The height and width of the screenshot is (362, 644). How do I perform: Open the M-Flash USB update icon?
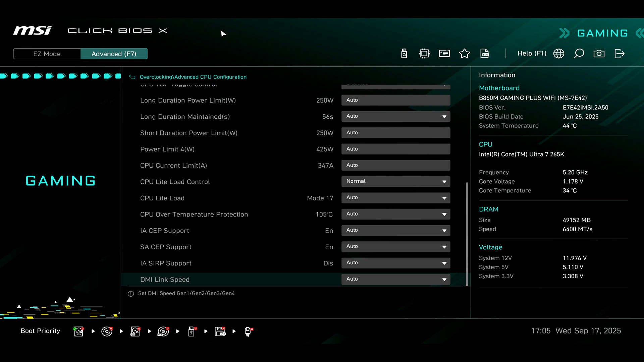[x=404, y=54]
